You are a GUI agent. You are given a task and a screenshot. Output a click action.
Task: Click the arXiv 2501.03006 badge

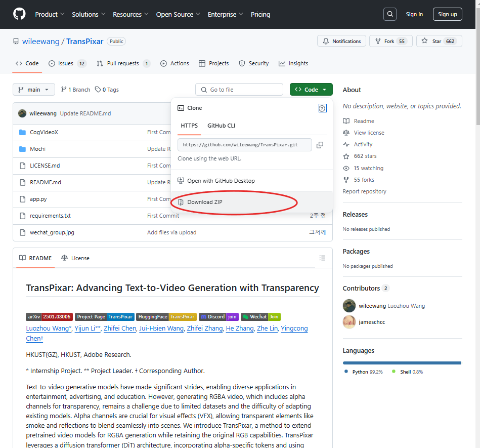tap(49, 317)
